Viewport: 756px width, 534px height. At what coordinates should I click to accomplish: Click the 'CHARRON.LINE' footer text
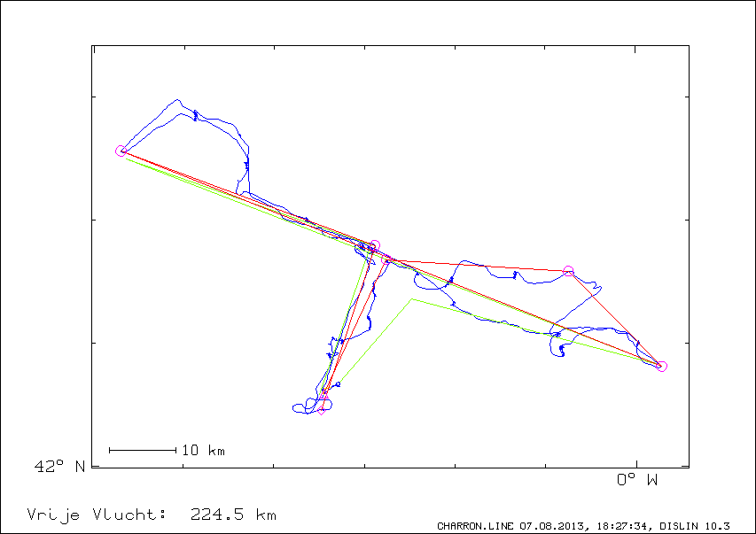[475, 526]
